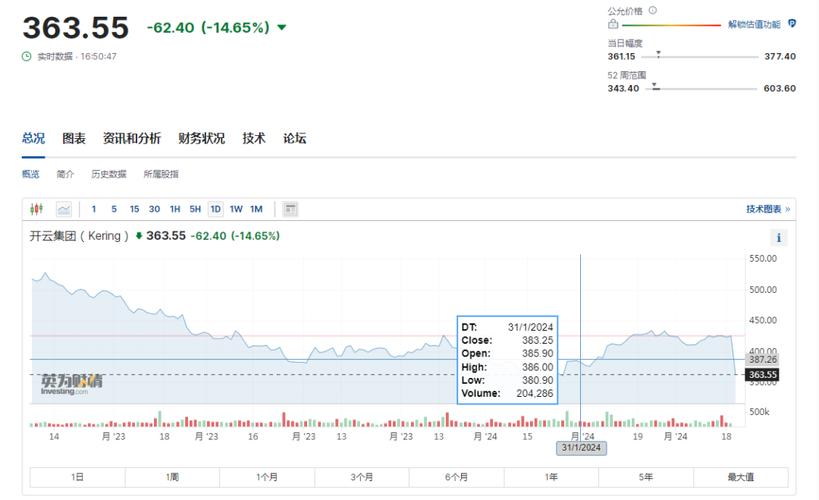Image resolution: width=819 pixels, height=500 pixels.
Task: Click the 363.55 current price label on axis
Action: tap(763, 375)
